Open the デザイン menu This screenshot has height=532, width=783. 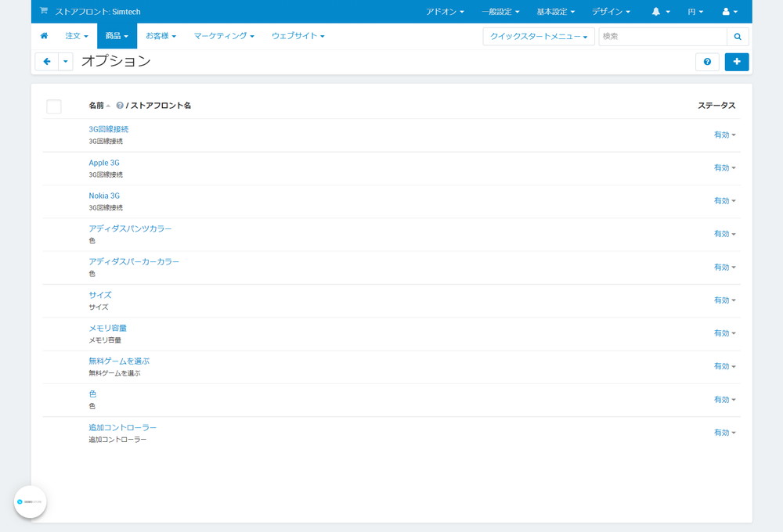click(612, 12)
